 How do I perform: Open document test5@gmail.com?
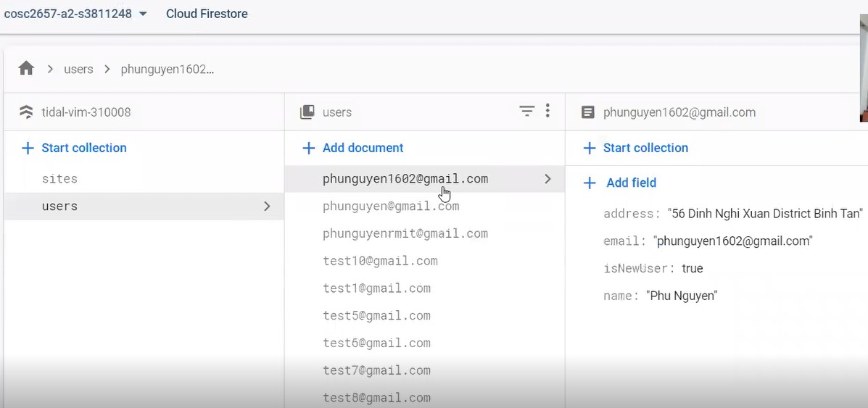(x=376, y=315)
